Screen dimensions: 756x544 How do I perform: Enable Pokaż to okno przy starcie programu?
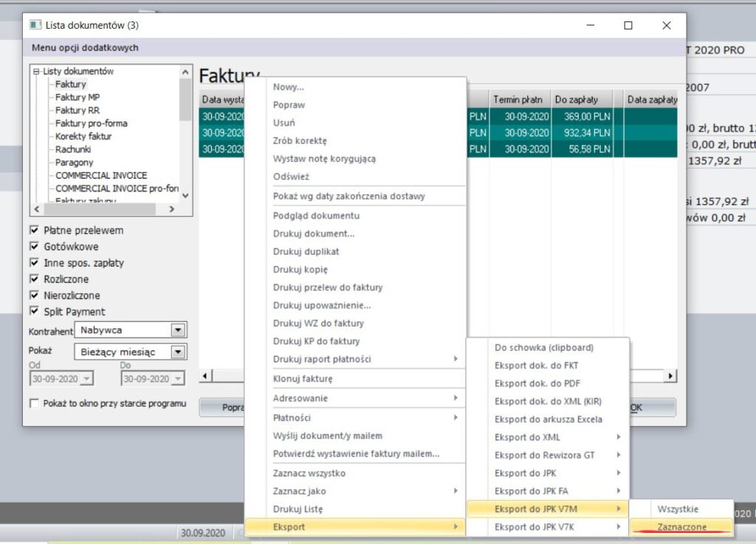pyautogui.click(x=33, y=404)
